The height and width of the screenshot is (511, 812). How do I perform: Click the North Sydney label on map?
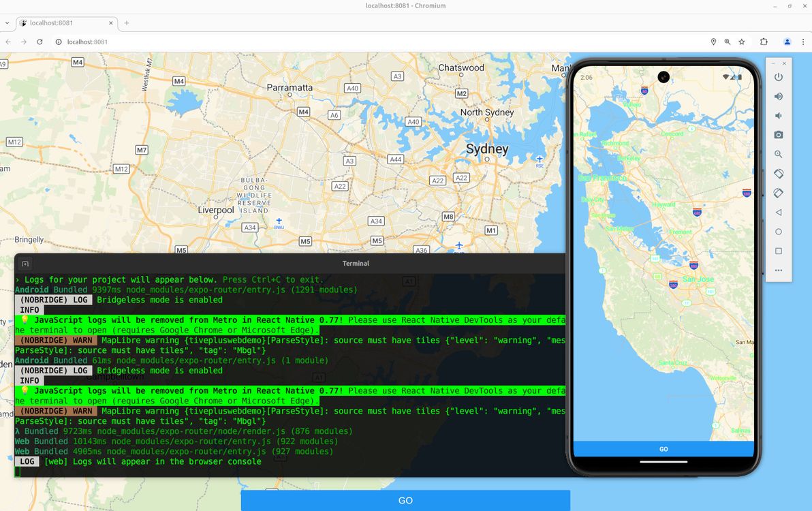(487, 112)
